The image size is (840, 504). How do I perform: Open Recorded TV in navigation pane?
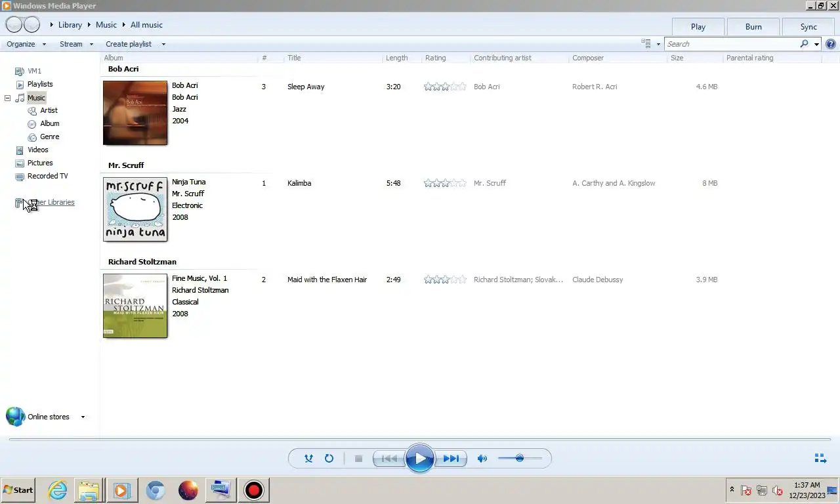tap(47, 176)
